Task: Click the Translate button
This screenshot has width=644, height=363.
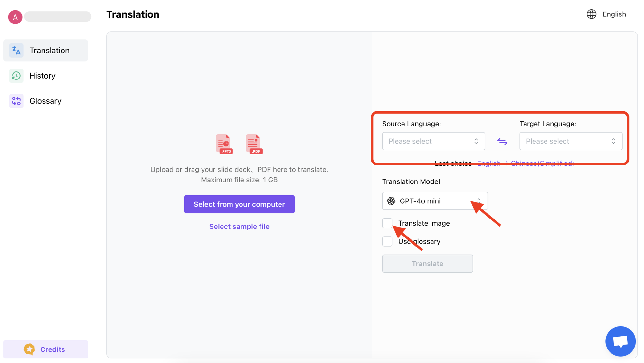Action: [427, 264]
